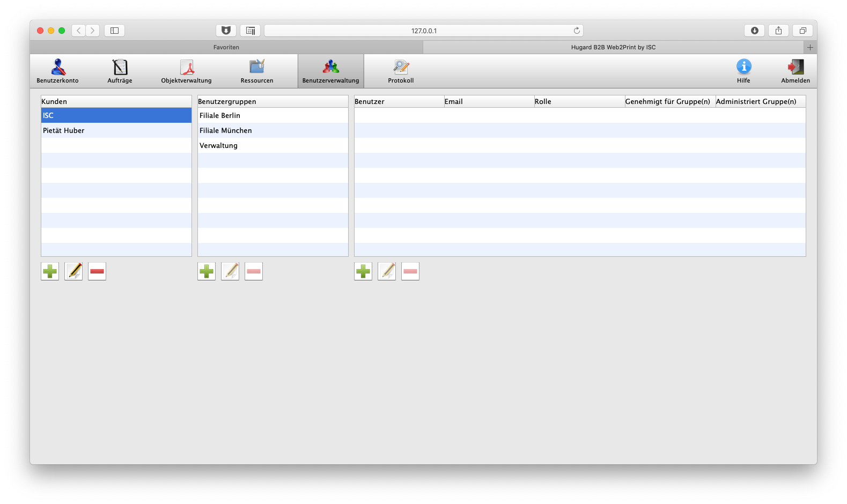Open the Hilfe info page

pos(743,71)
